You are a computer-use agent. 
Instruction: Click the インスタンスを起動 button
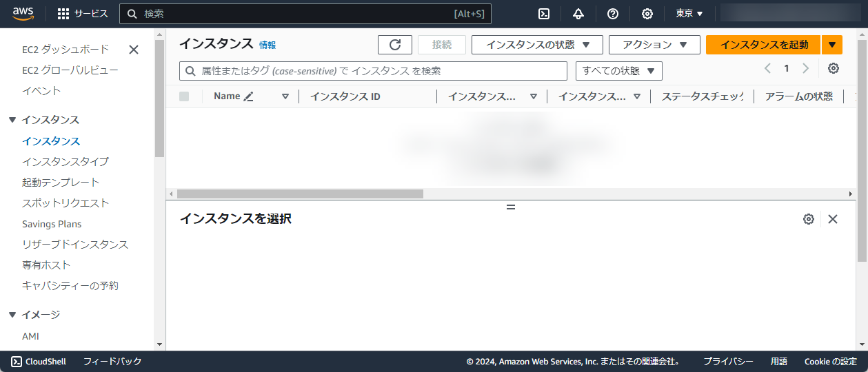point(763,45)
